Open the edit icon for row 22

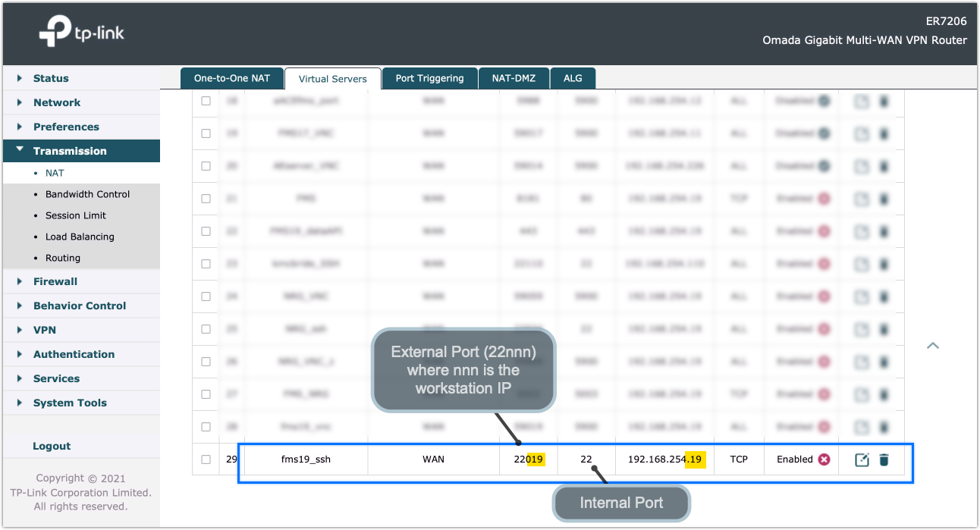pyautogui.click(x=862, y=231)
